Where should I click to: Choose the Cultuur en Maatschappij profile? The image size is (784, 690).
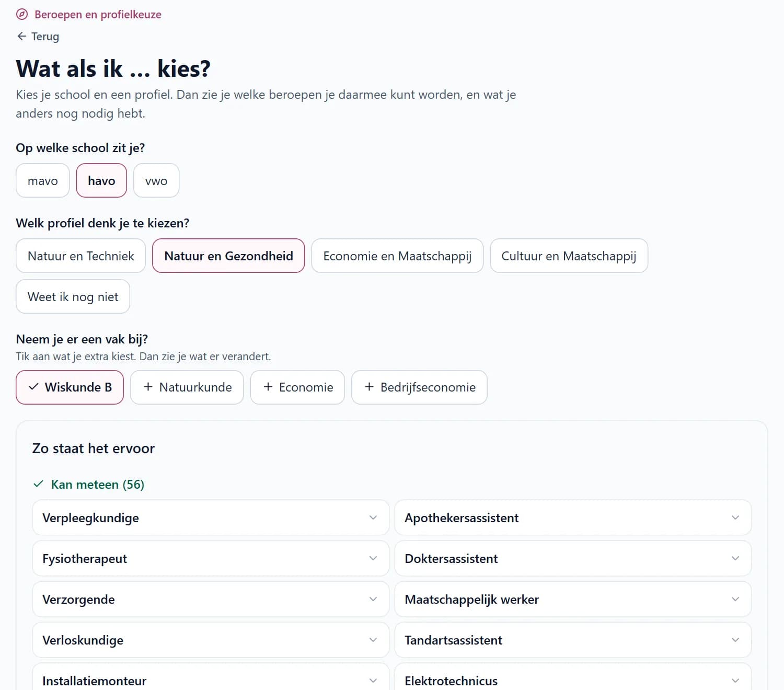(569, 256)
